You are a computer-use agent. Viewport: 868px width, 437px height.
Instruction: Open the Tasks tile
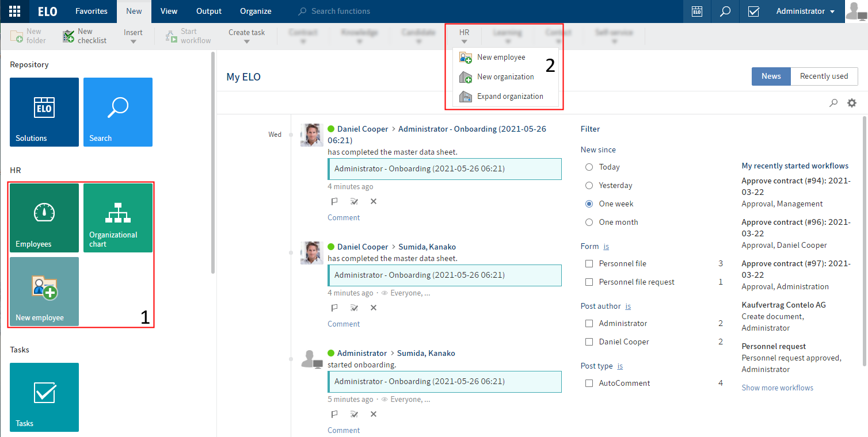click(x=44, y=397)
